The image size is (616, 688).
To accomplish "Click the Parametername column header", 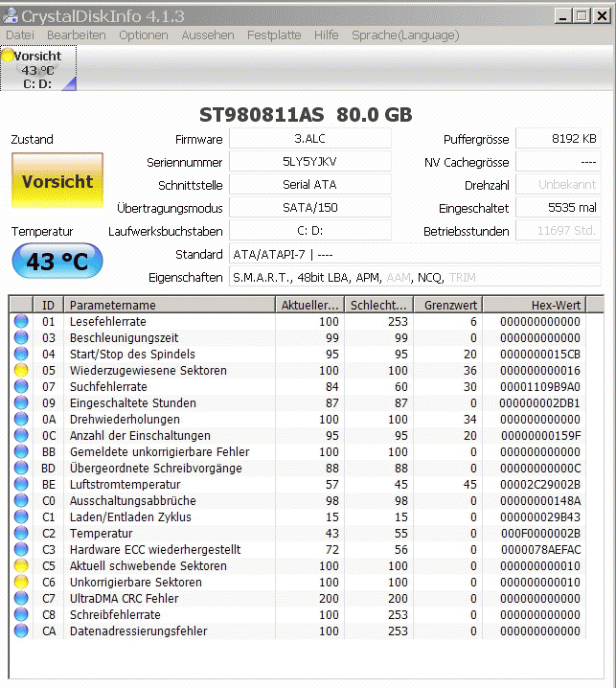I will (x=170, y=305).
